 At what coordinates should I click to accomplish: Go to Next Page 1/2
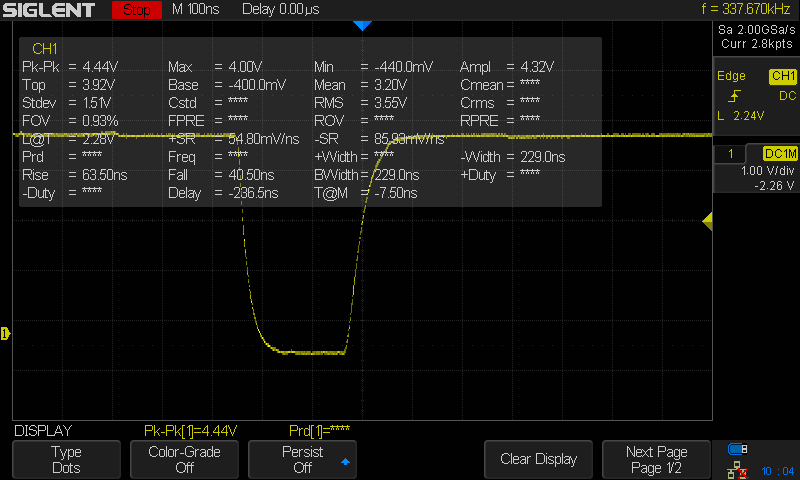(x=656, y=459)
